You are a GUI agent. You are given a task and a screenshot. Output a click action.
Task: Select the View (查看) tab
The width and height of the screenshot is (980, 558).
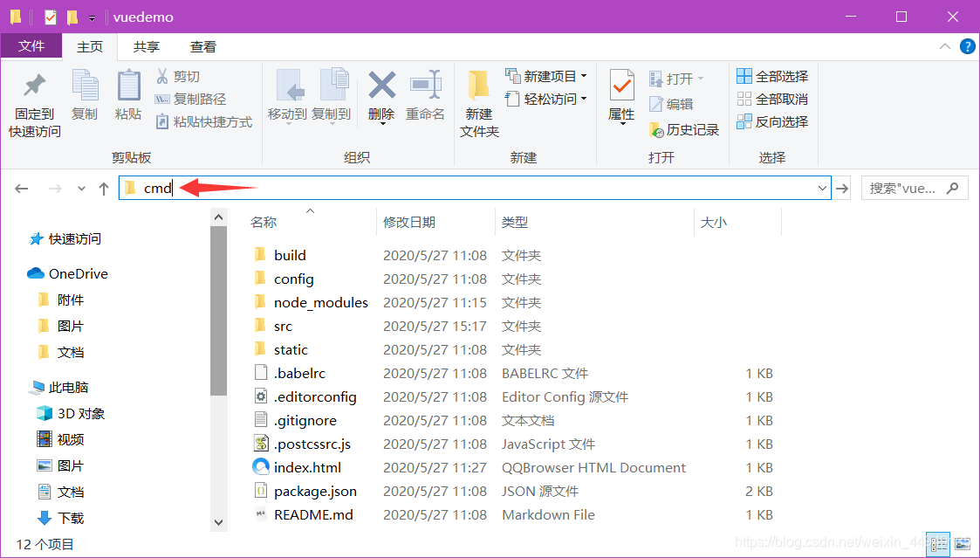(203, 47)
